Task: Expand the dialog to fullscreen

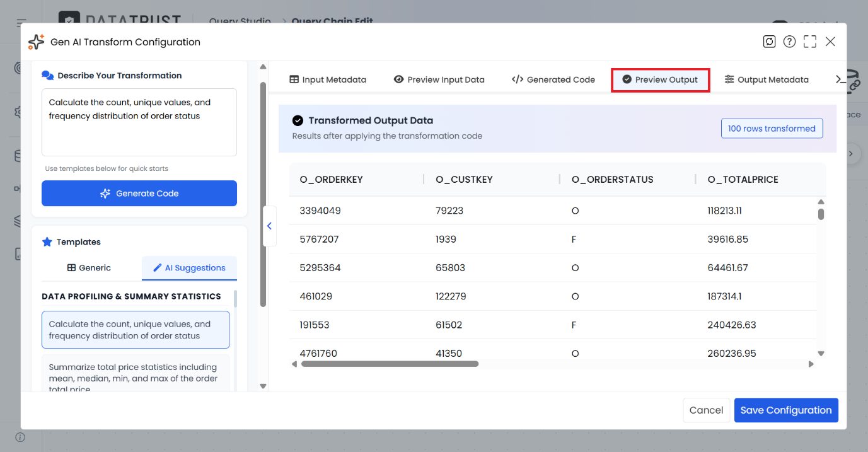Action: coord(810,42)
